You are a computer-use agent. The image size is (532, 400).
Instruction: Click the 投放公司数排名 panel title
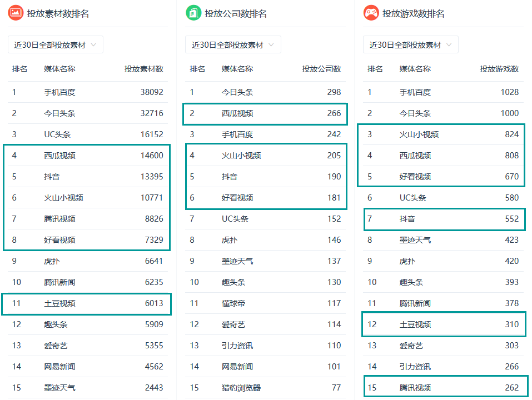pyautogui.click(x=236, y=13)
